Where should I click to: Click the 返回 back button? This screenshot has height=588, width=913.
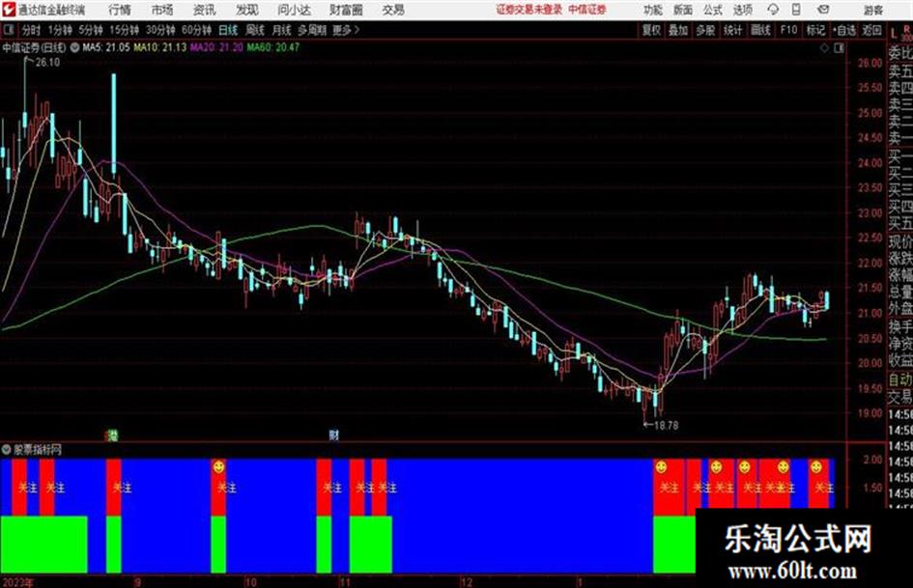(x=871, y=30)
